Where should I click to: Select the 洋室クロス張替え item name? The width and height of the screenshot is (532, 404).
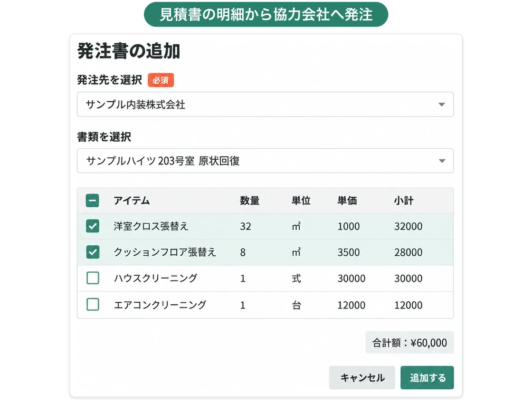click(x=151, y=226)
